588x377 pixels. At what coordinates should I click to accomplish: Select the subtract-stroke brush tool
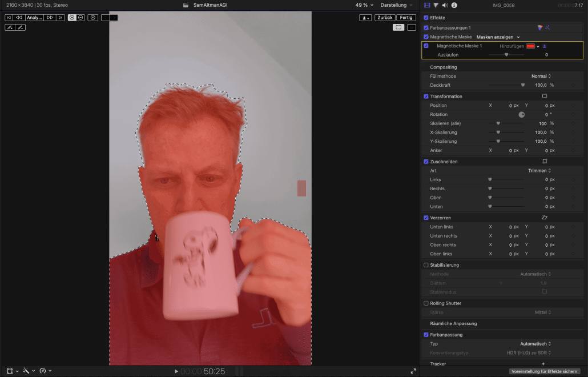pos(20,27)
